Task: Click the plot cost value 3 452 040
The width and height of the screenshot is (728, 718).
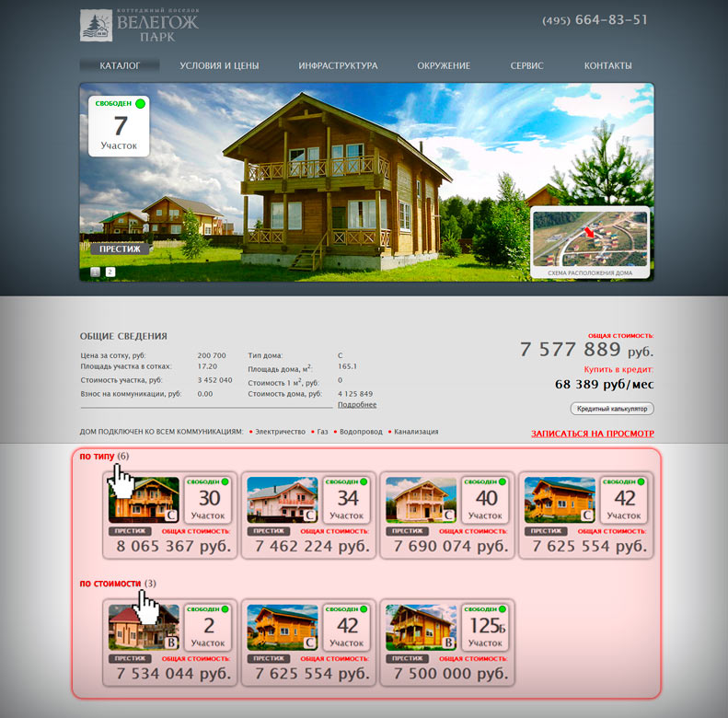Action: click(214, 380)
